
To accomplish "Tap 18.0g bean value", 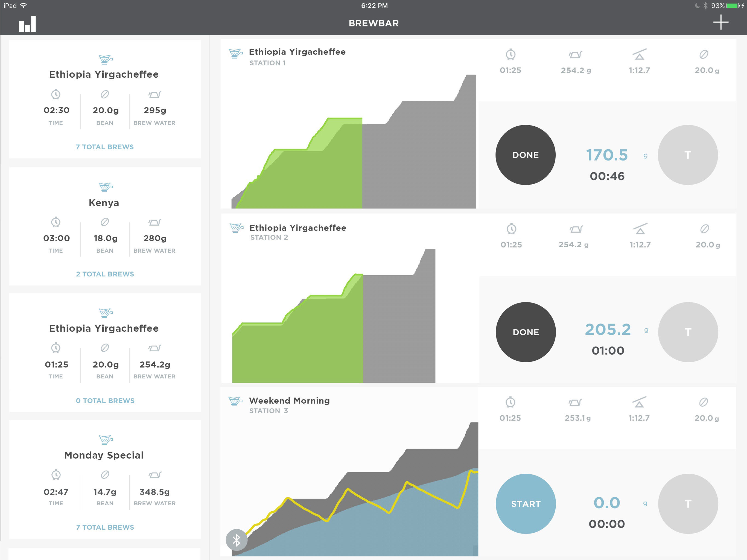I will click(x=106, y=238).
